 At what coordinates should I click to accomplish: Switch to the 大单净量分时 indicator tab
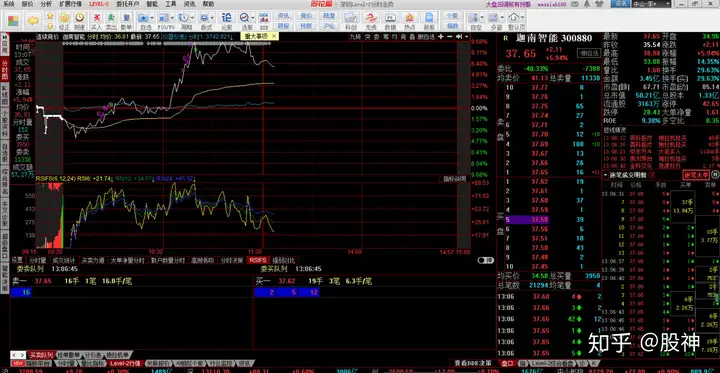tap(128, 260)
